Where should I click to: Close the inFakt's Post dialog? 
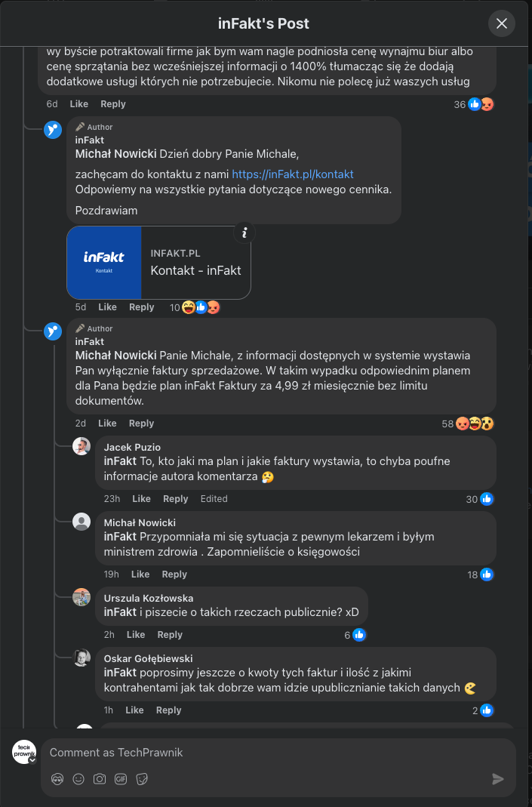click(502, 24)
